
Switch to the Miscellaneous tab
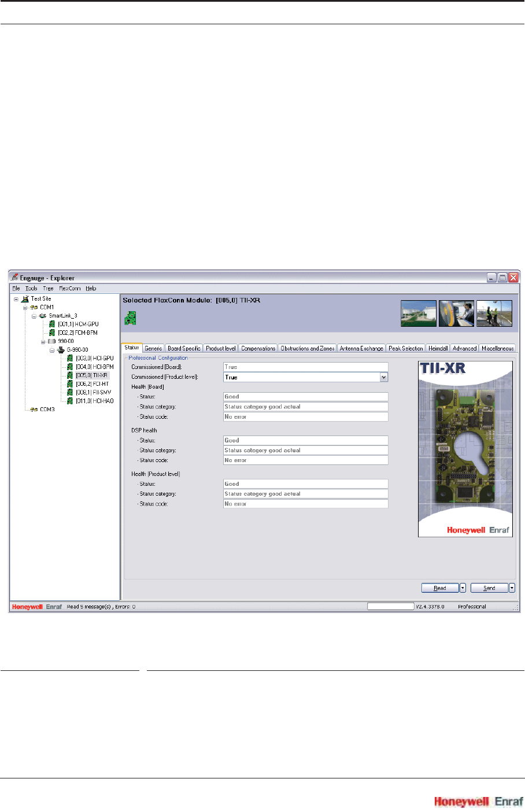point(497,348)
